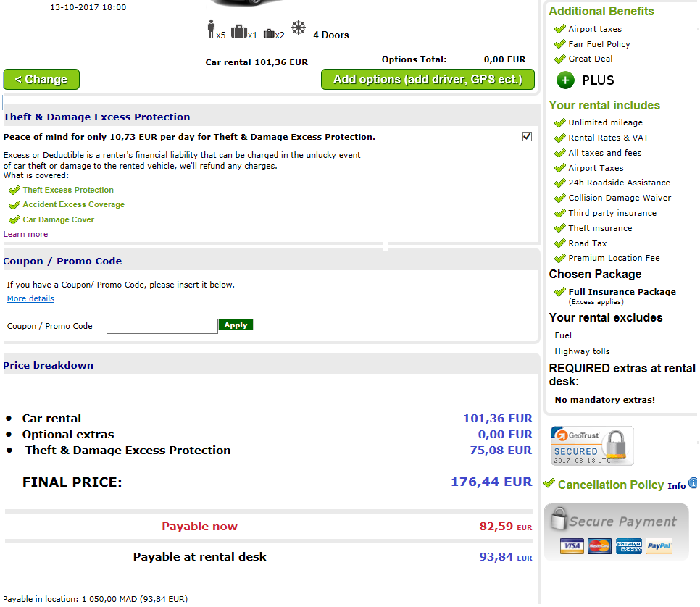
Task: Apply the coupon promo code
Action: tap(236, 325)
